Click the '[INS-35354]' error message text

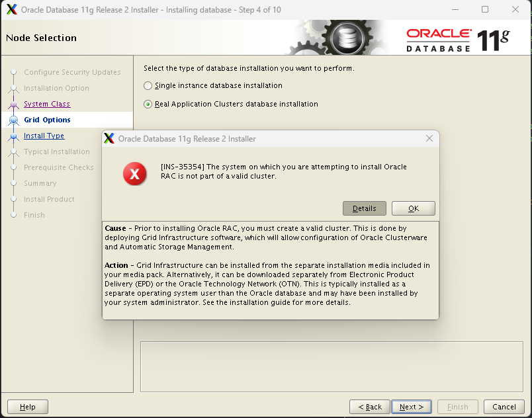pyautogui.click(x=284, y=171)
